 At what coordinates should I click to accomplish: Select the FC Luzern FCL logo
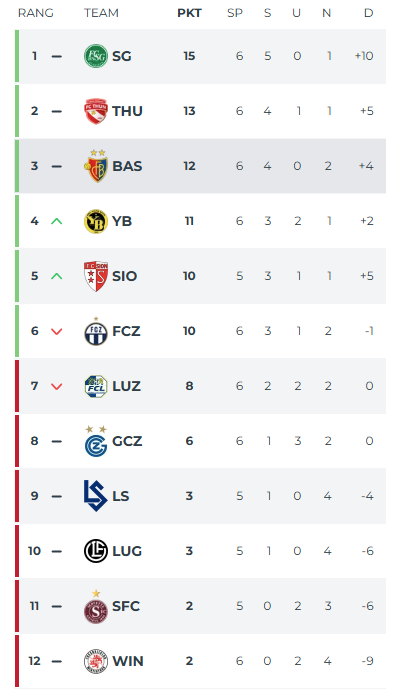pos(96,386)
